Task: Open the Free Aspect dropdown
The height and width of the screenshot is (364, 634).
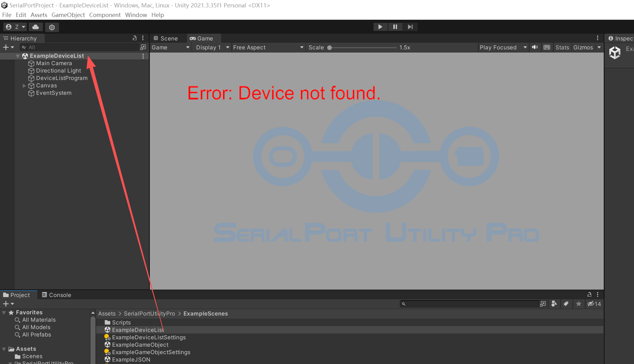Action: point(268,47)
